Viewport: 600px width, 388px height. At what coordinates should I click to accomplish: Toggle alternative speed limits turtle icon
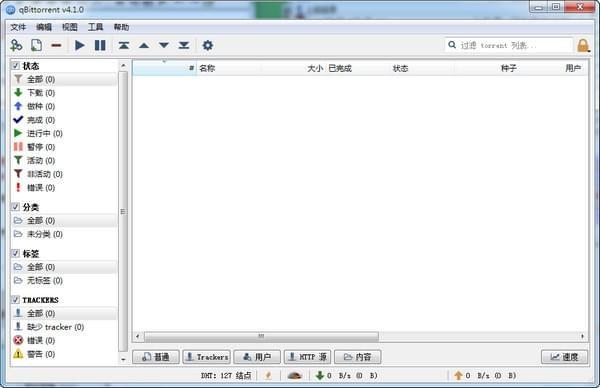tap(294, 376)
